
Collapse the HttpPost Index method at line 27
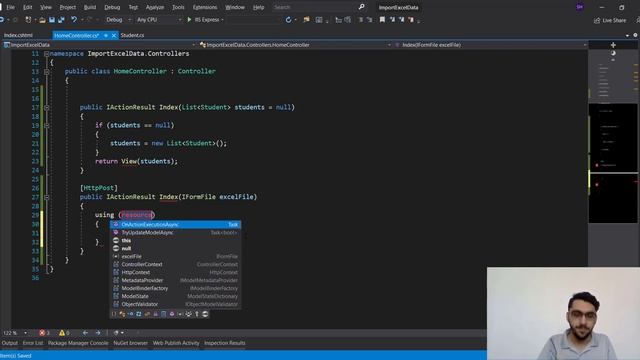click(x=47, y=197)
